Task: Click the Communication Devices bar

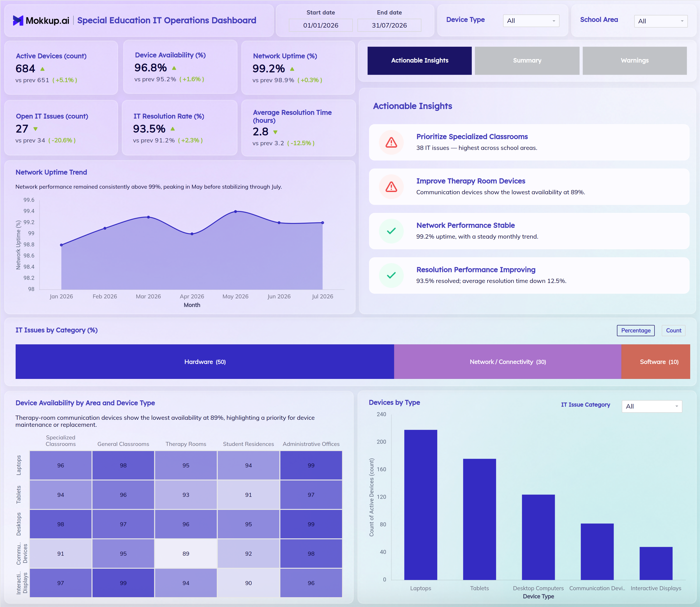Action: 597,552
